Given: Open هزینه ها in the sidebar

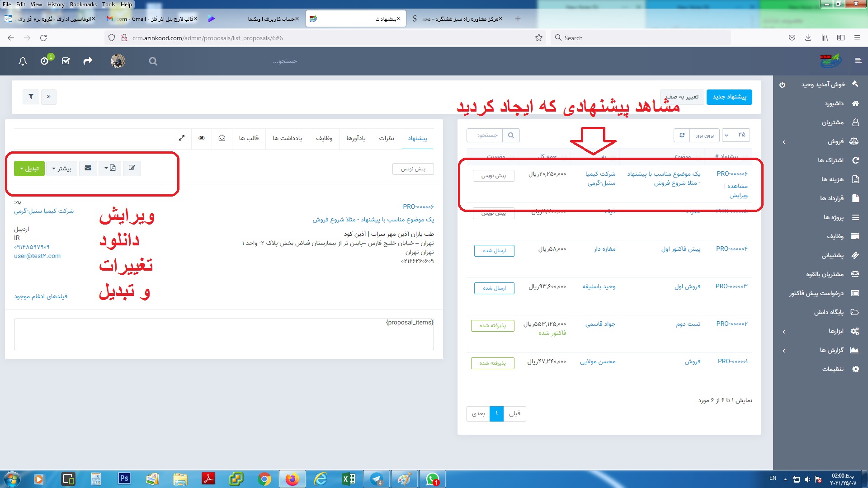Looking at the screenshot, I should [832, 179].
